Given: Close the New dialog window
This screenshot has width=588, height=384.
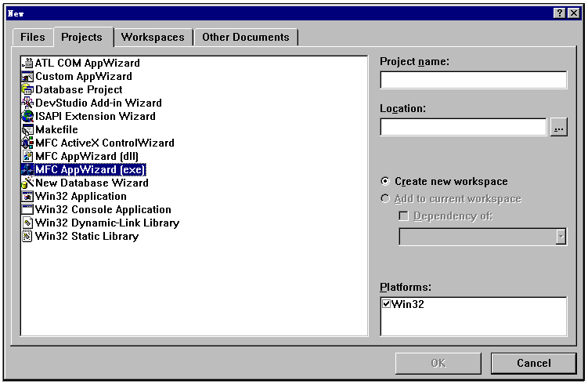Looking at the screenshot, I should click(x=574, y=13).
